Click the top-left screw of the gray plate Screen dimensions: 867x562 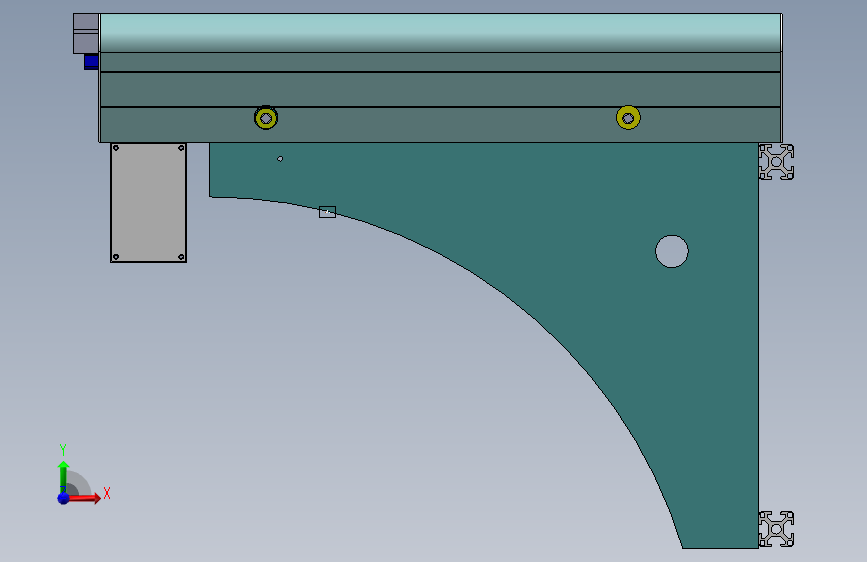(x=116, y=148)
